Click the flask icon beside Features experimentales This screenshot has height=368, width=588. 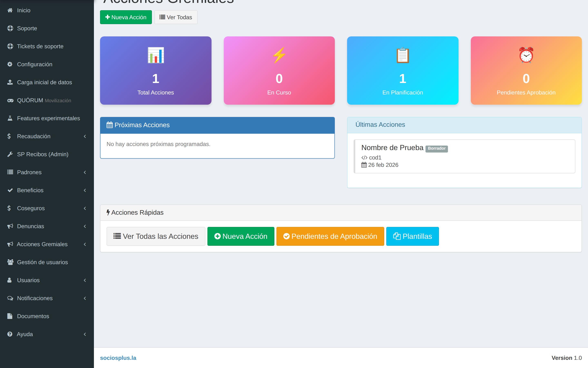click(10, 118)
